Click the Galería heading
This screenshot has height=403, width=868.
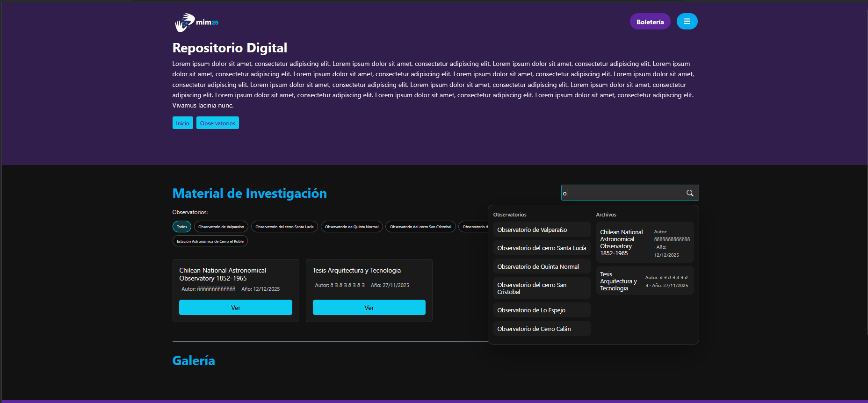(194, 361)
